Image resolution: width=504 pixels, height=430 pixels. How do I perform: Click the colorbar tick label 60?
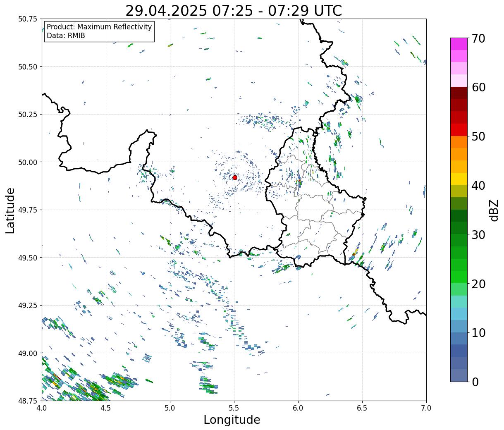pyautogui.click(x=478, y=87)
